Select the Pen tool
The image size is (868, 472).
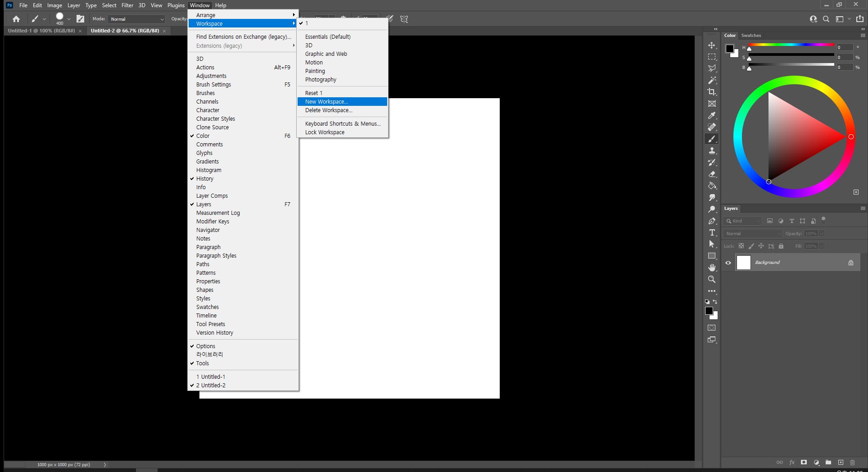coord(712,221)
